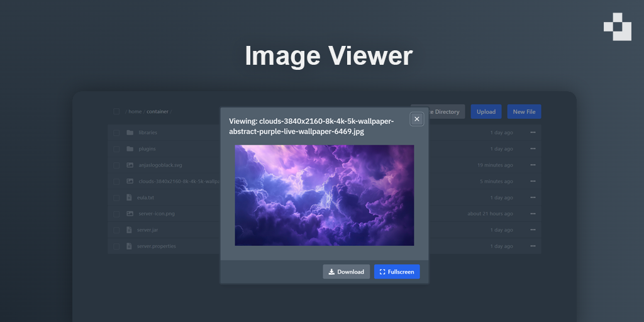Image resolution: width=644 pixels, height=322 pixels.
Task: Click the file icon of server.jar
Action: (x=129, y=230)
